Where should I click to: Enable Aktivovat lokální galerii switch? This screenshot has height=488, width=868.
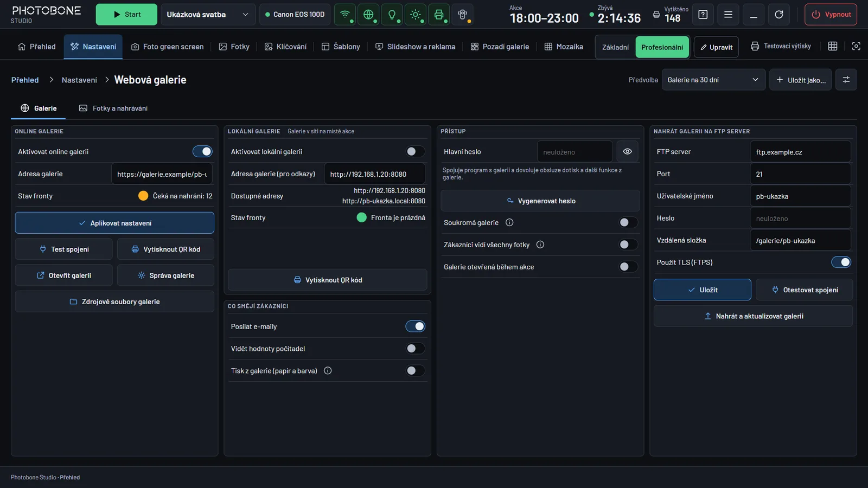(416, 152)
